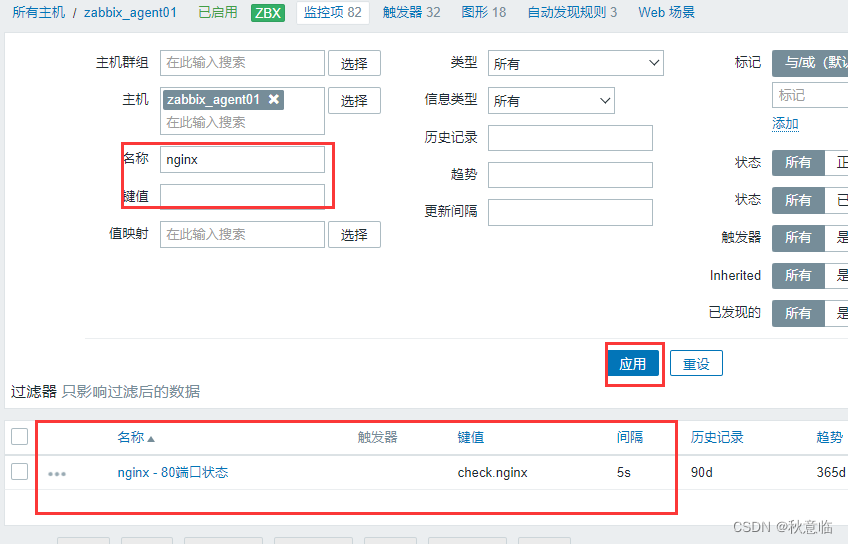Choose 与/或 tag evaluation mode
The width and height of the screenshot is (848, 544).
810,63
